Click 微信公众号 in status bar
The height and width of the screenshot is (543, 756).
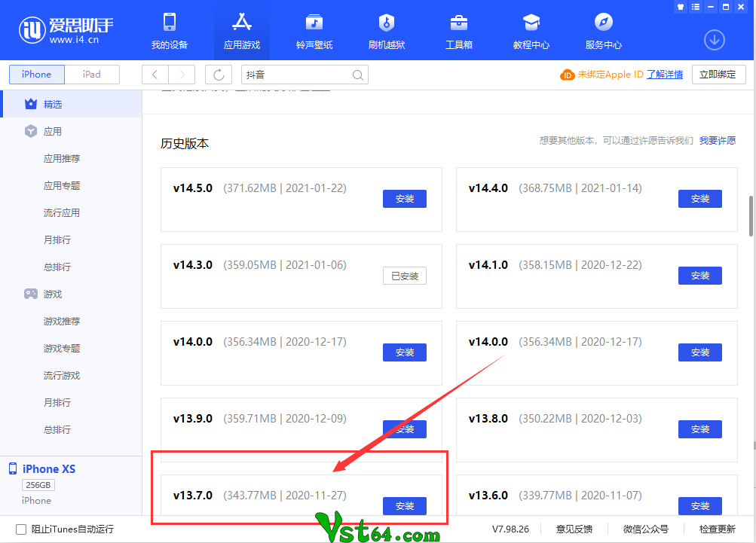[x=646, y=529]
